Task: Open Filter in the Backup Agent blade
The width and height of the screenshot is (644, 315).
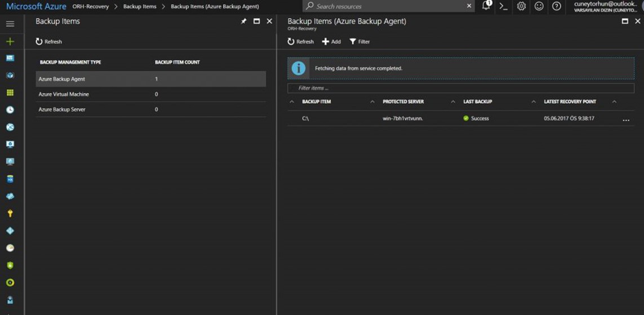Action: 359,42
